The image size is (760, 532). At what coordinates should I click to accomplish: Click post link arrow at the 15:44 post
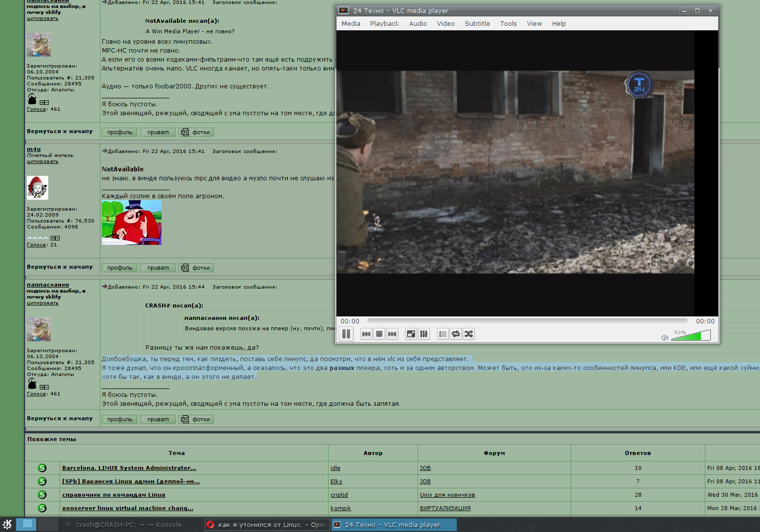point(104,287)
